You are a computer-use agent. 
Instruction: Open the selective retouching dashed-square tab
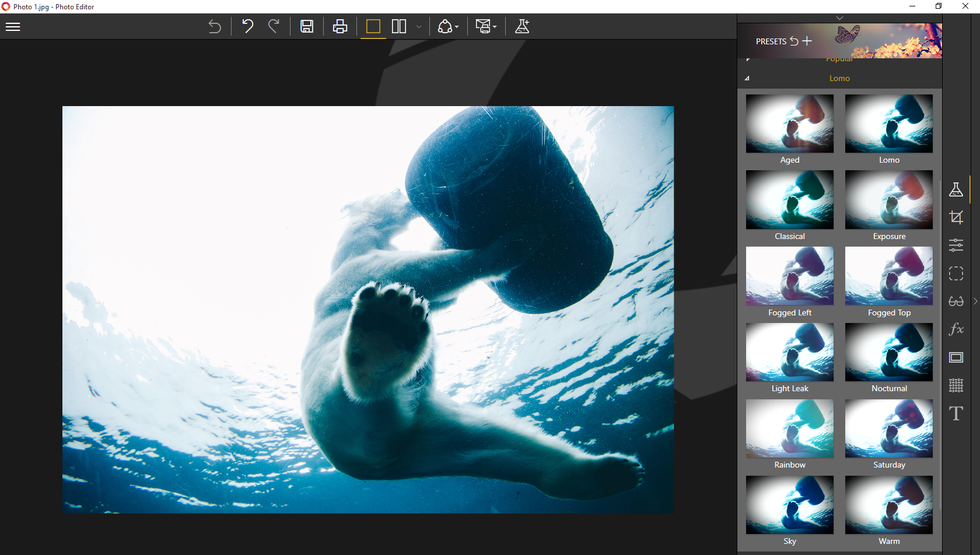pos(956,273)
